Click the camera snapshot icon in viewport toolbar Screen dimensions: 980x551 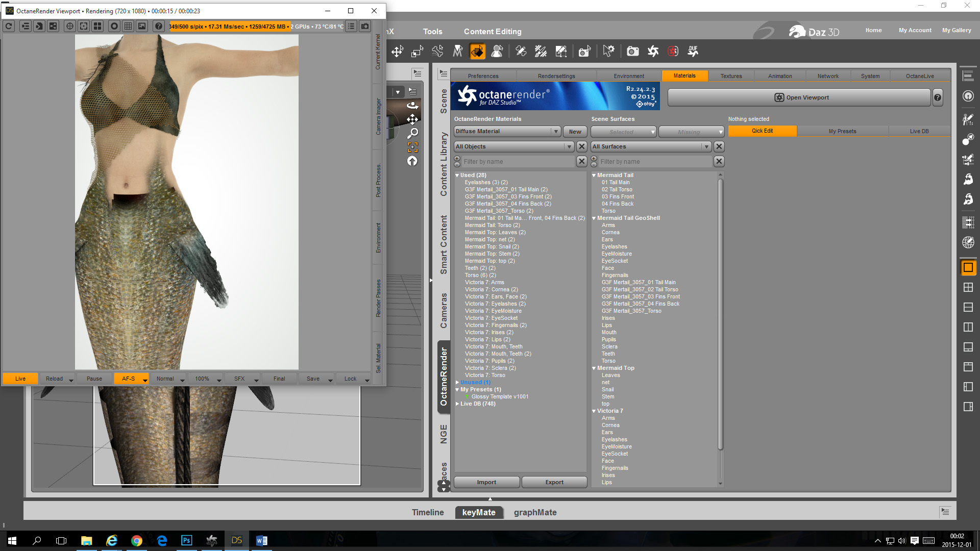pos(365,26)
